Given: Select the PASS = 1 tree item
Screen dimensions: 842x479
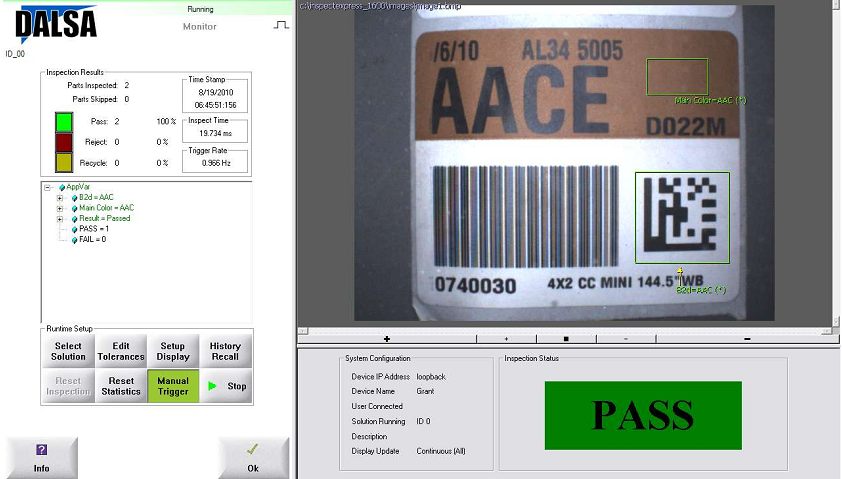Looking at the screenshot, I should pyautogui.click(x=94, y=229).
